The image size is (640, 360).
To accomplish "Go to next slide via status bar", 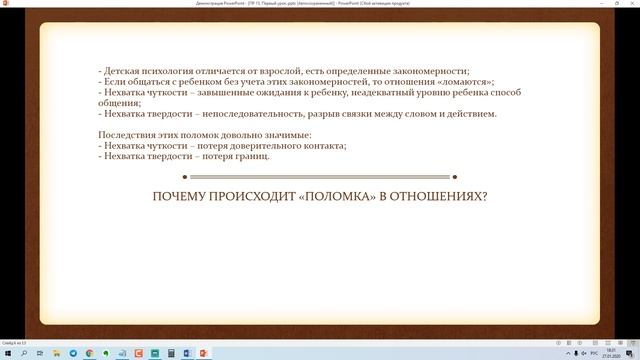I will coord(580,343).
